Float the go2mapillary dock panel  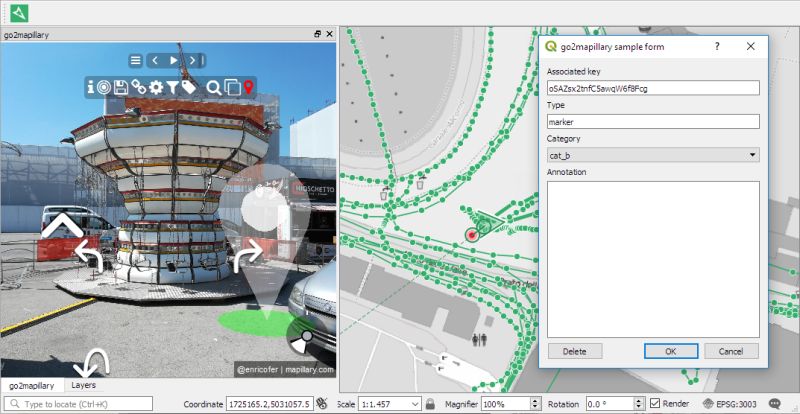(317, 34)
